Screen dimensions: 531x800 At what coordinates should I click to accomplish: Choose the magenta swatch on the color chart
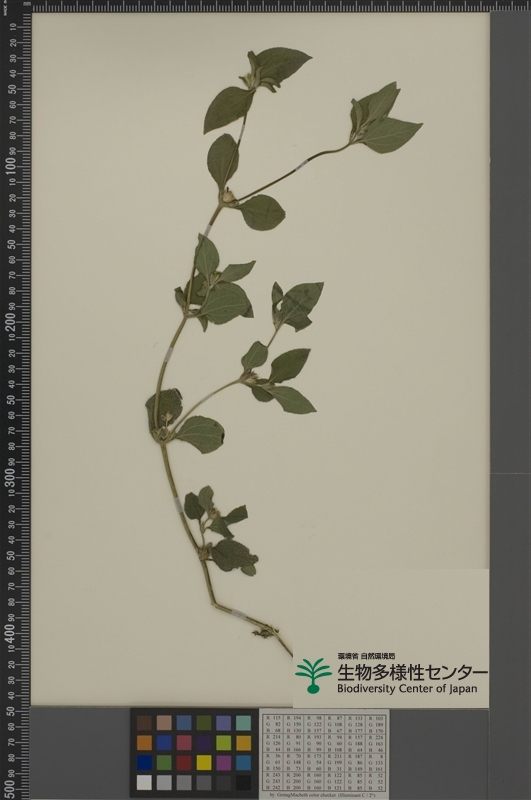click(223, 762)
